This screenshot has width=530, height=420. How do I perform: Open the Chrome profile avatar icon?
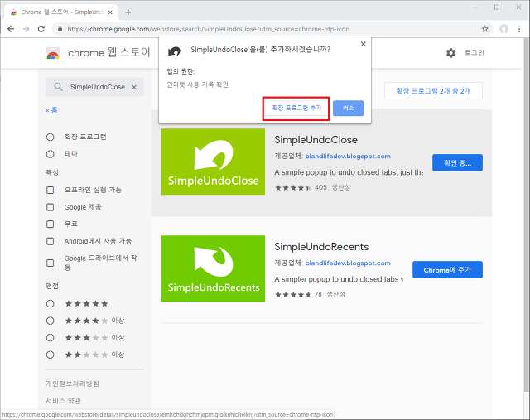(504, 29)
